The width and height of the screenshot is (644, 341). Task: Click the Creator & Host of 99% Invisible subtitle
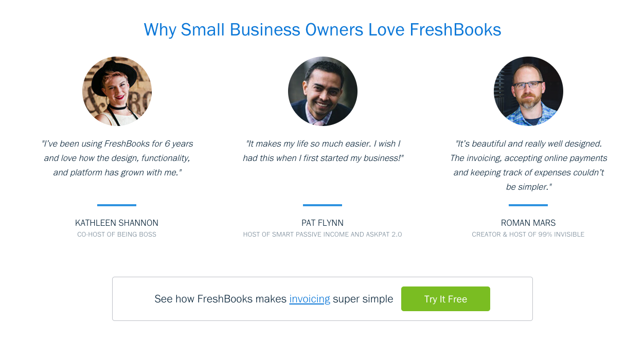528,235
